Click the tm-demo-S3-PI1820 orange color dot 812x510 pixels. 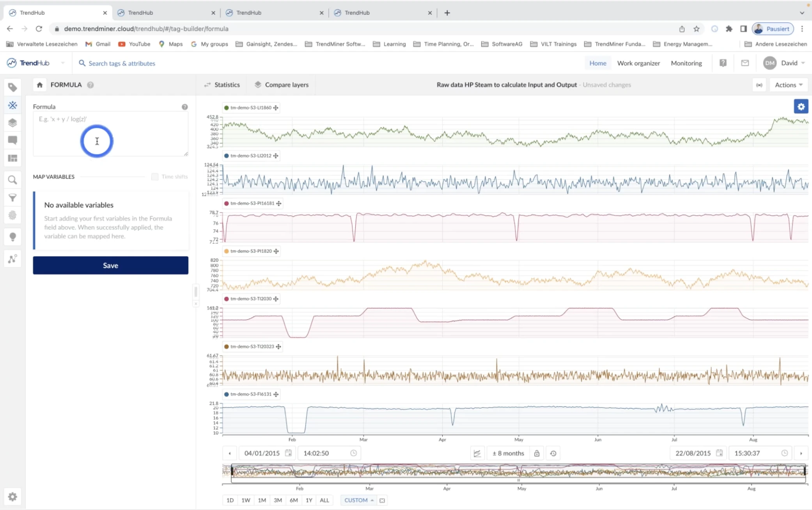click(227, 251)
